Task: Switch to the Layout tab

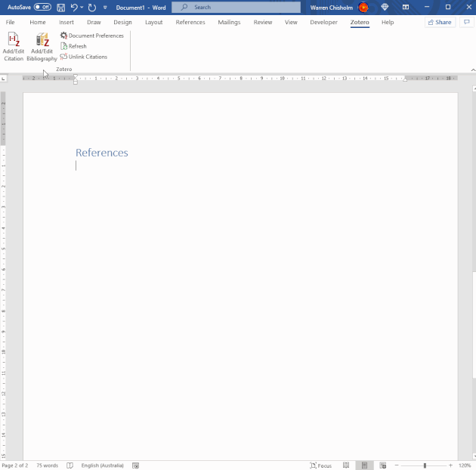Action: 153,22
